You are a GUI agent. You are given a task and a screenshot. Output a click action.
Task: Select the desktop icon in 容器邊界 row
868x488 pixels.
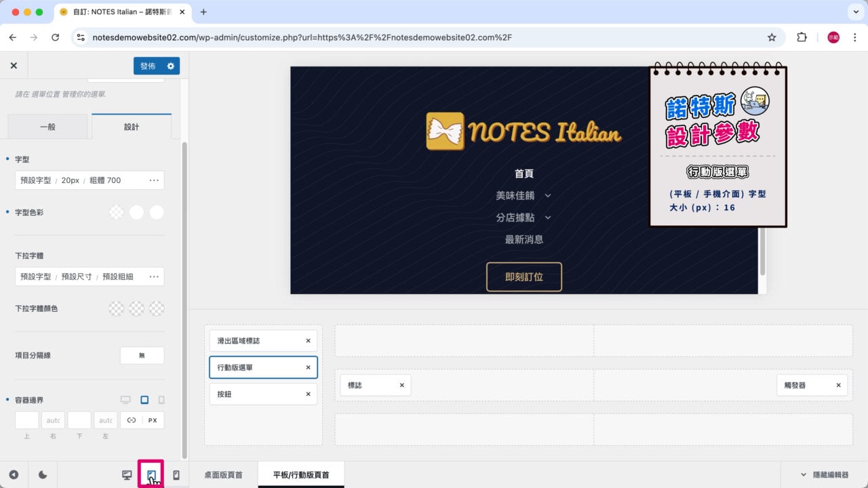click(125, 400)
